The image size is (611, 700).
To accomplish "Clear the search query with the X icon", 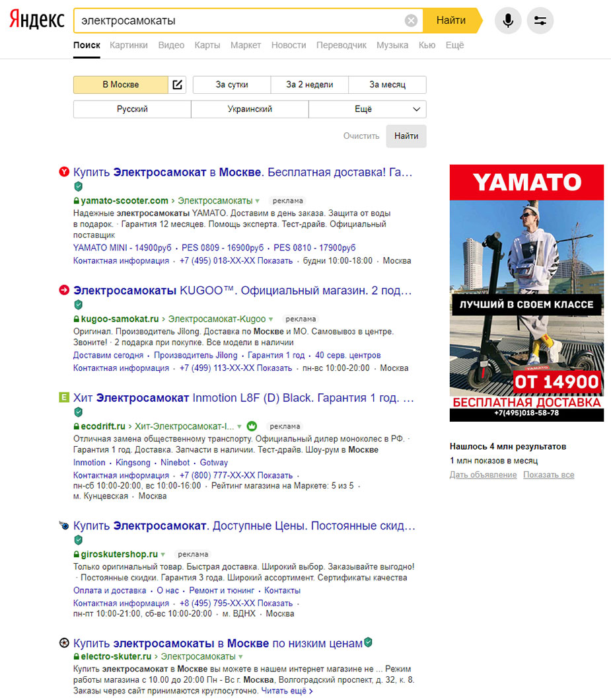I will (411, 20).
